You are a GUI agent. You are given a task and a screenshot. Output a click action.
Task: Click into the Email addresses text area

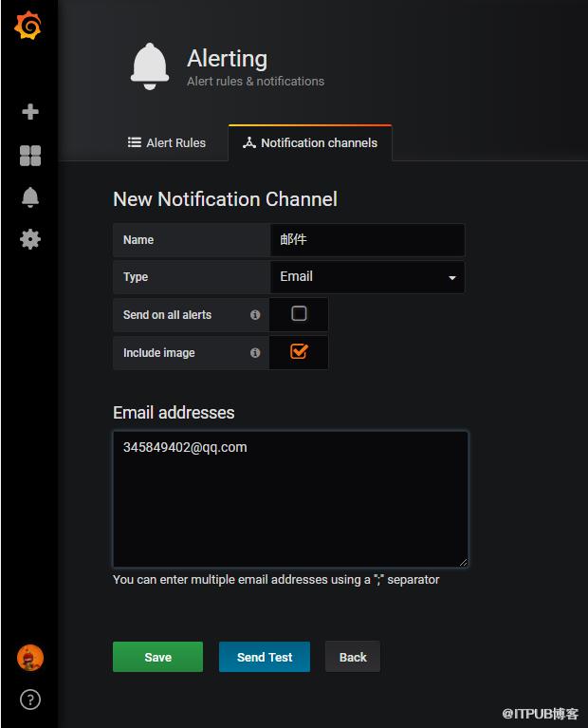point(290,499)
